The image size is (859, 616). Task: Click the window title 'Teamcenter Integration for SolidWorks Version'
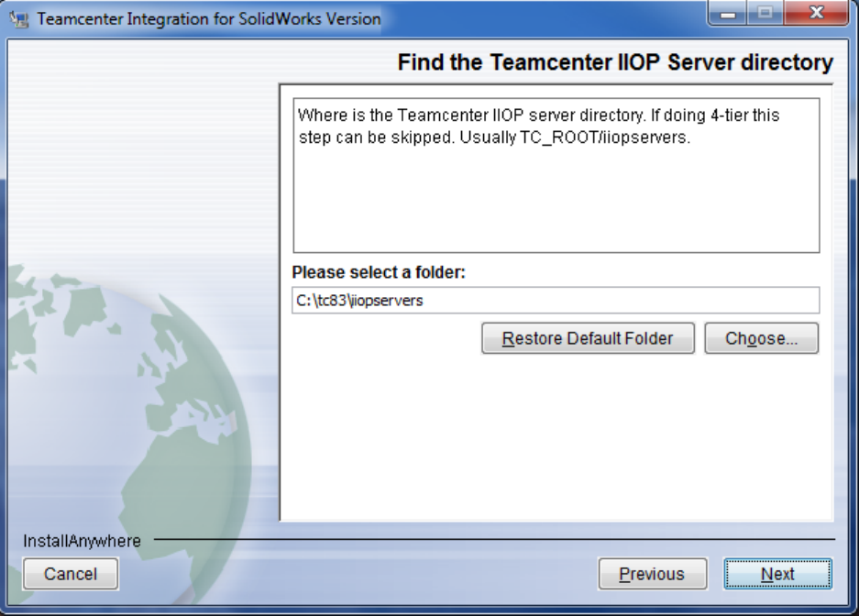(209, 19)
